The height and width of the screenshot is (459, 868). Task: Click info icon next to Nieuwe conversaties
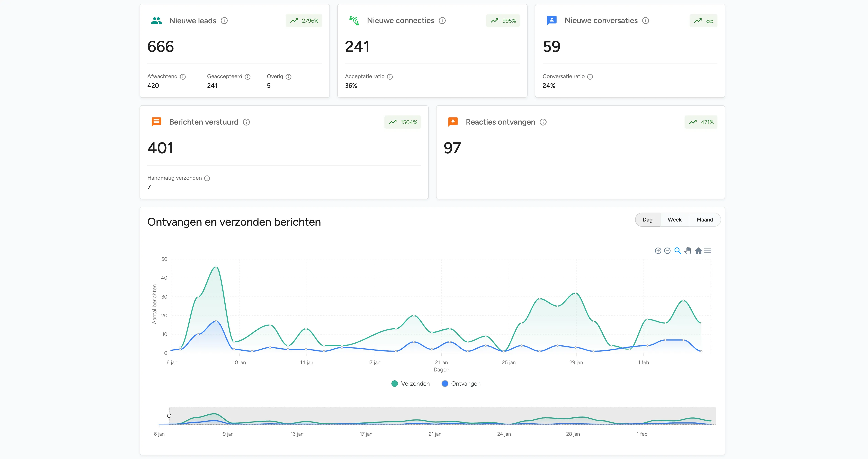(x=646, y=21)
